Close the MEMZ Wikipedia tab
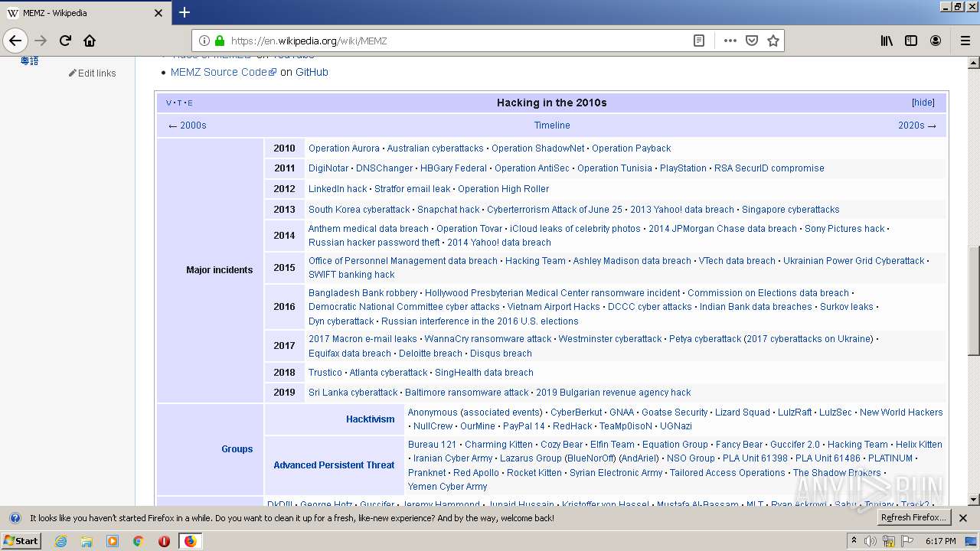This screenshot has height=551, width=980. tap(158, 13)
